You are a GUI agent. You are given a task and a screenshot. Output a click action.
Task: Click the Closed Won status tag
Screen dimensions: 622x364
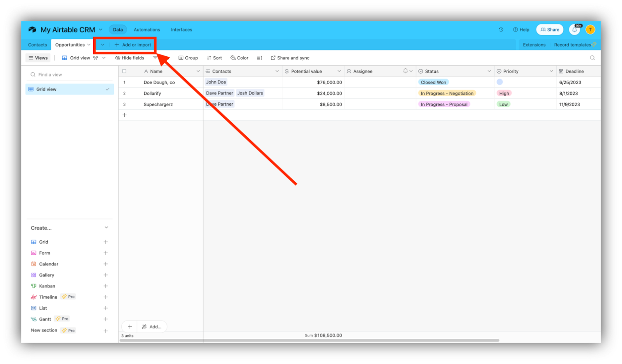click(433, 82)
